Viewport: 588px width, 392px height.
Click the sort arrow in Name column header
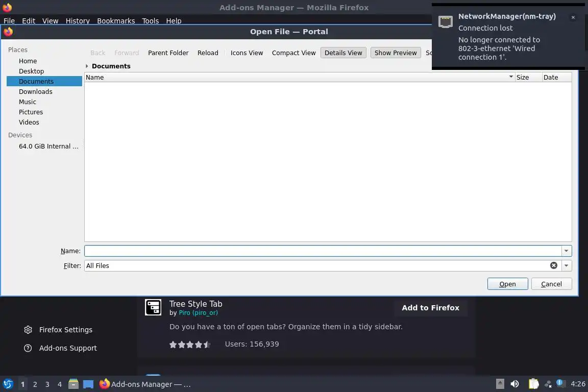point(511,77)
